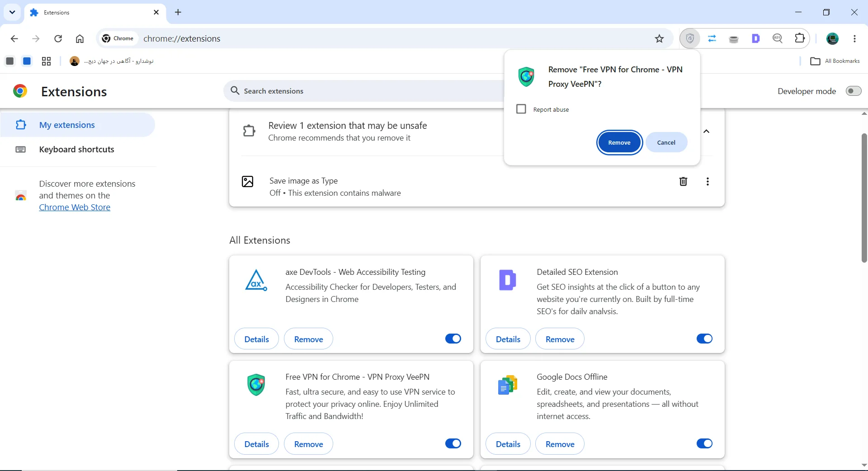Open Details for Detailed SEO Extension
Viewport: 868px width, 471px height.
pyautogui.click(x=508, y=339)
